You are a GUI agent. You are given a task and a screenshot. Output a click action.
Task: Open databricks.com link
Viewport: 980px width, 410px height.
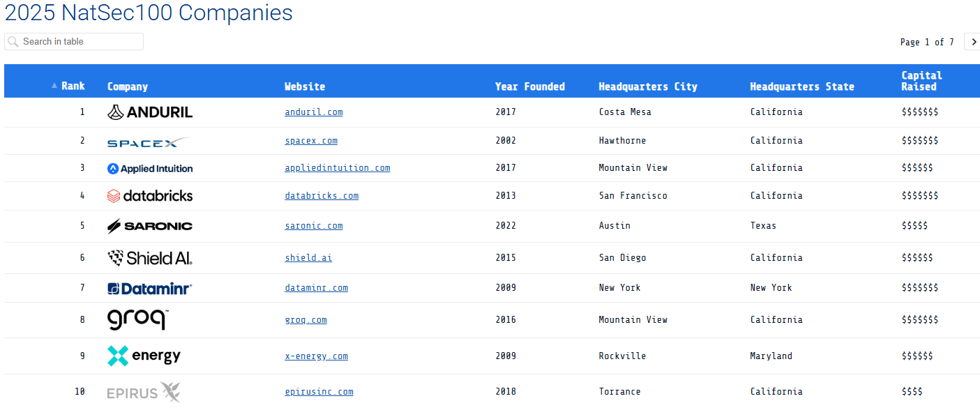322,196
